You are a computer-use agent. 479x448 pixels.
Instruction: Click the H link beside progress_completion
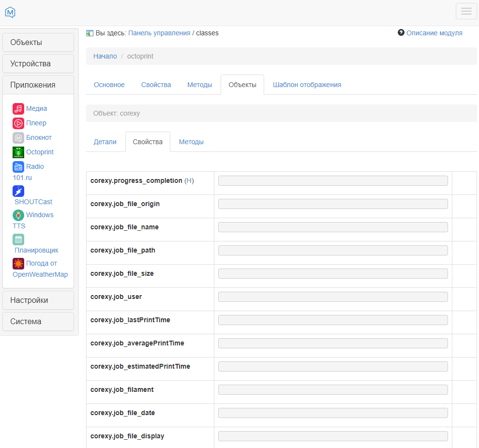tap(189, 180)
